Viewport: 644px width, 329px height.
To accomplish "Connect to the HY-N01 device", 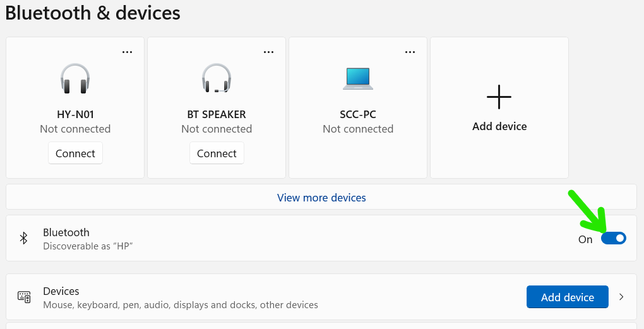I will click(x=75, y=153).
